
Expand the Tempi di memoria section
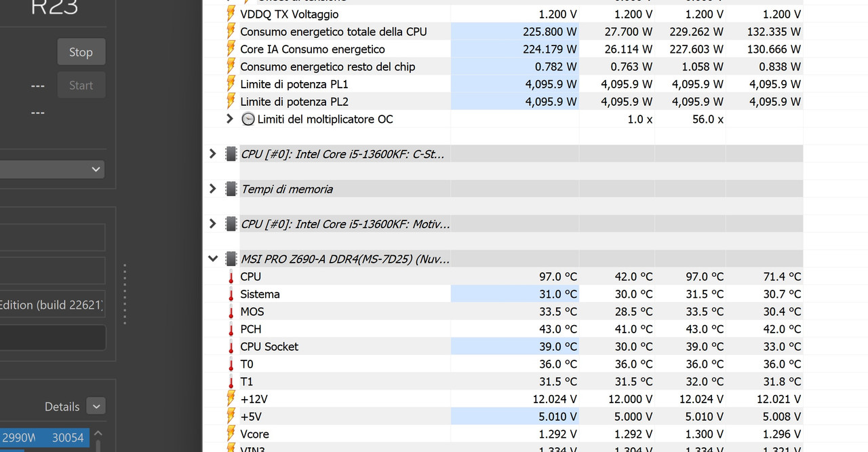[213, 189]
